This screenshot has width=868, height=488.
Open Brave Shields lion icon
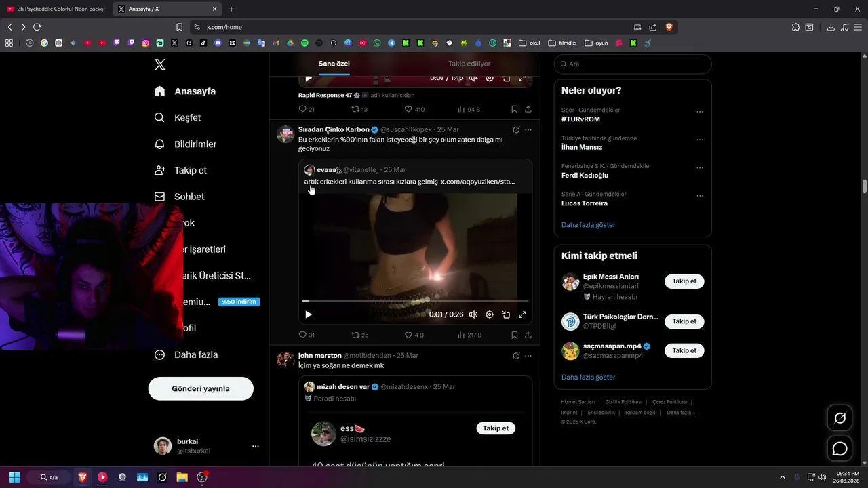[669, 27]
